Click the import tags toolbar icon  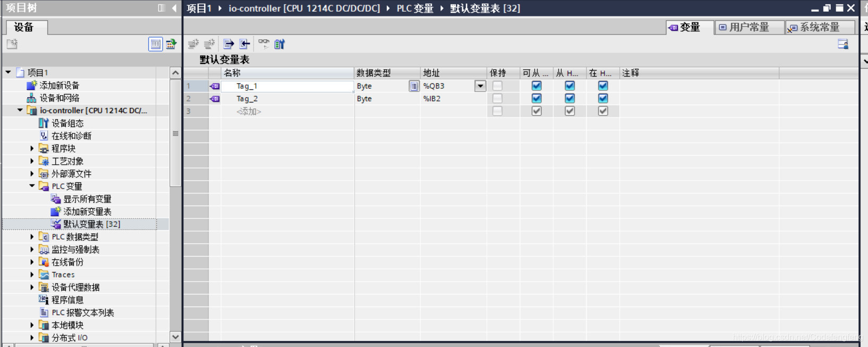(x=245, y=44)
